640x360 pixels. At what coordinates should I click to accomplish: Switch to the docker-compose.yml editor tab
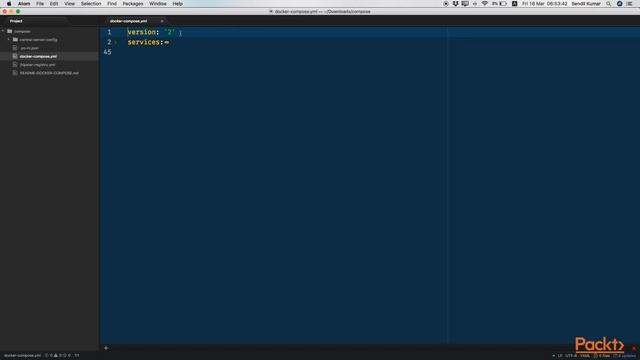point(129,21)
